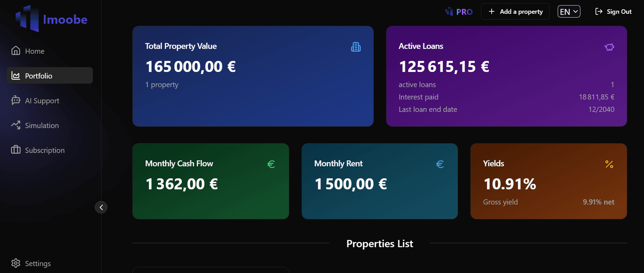
Task: Open the EN language dropdown
Action: tap(569, 12)
